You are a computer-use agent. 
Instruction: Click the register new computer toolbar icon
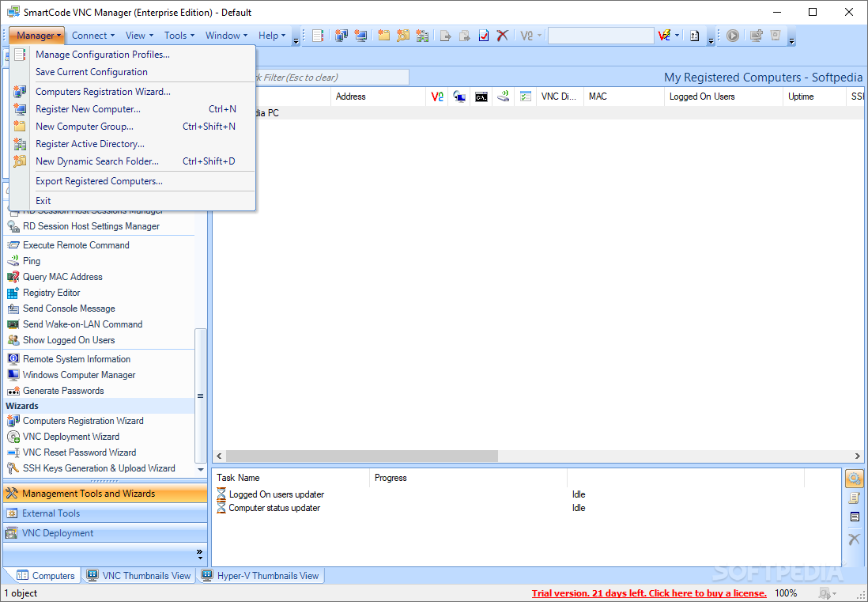(x=361, y=36)
